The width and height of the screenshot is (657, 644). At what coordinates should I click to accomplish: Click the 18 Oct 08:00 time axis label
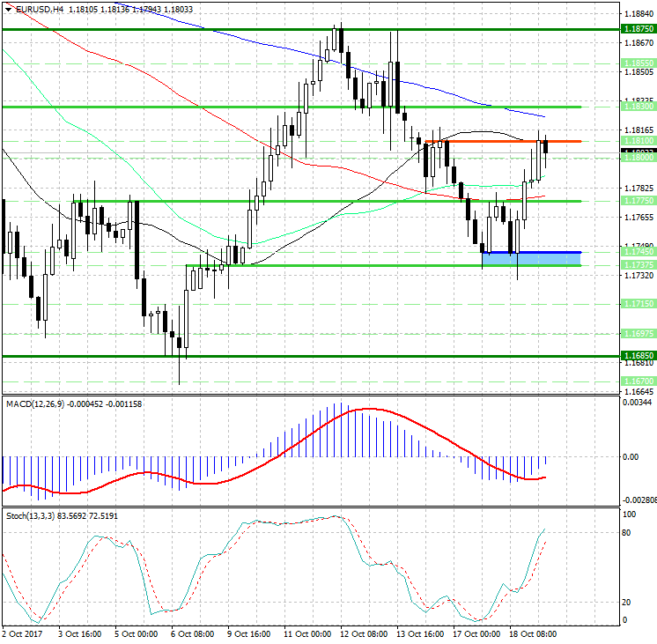tap(533, 633)
